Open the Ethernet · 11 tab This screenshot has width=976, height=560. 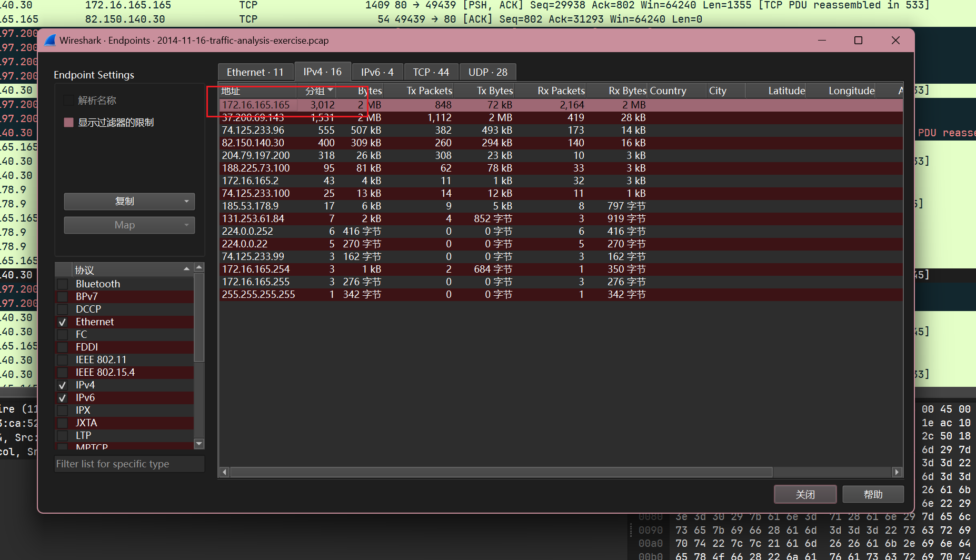(255, 72)
